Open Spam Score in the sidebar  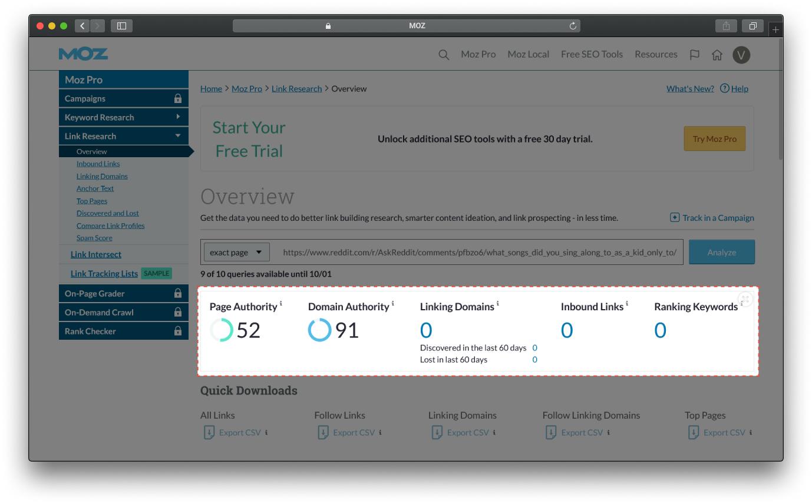(94, 238)
